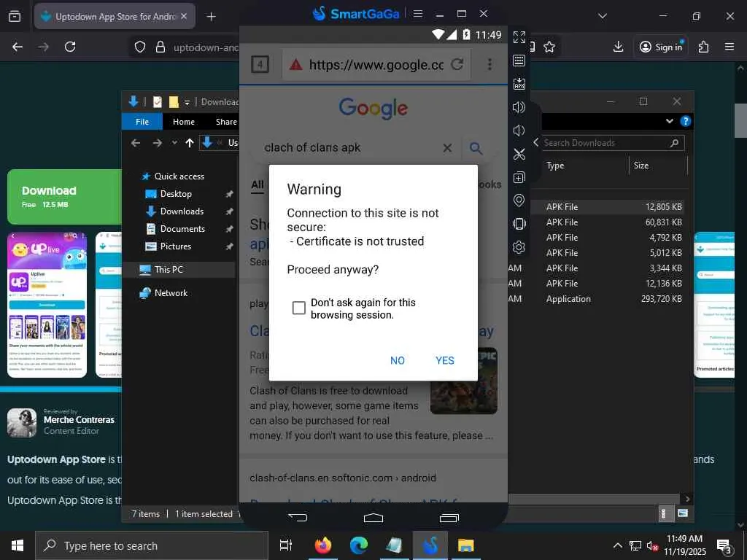Click the properties icon in Explorer quick toolbar
747x560 pixels.
pos(158,102)
